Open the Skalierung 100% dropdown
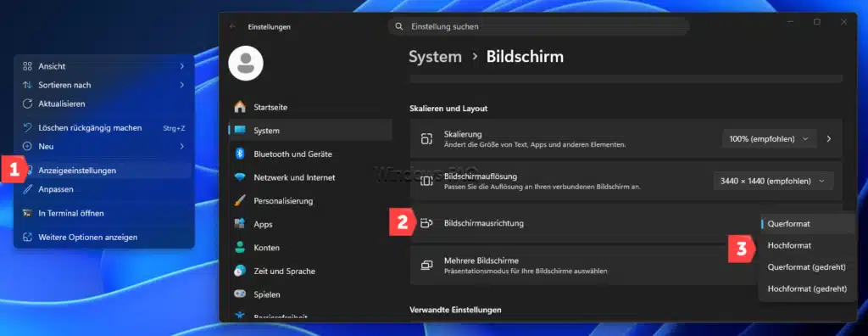The width and height of the screenshot is (868, 336). tap(769, 138)
